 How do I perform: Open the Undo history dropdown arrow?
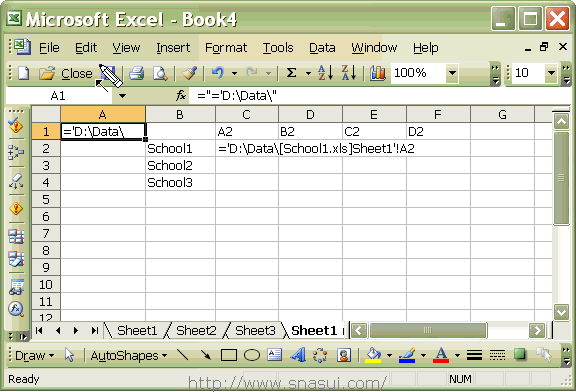(234, 73)
